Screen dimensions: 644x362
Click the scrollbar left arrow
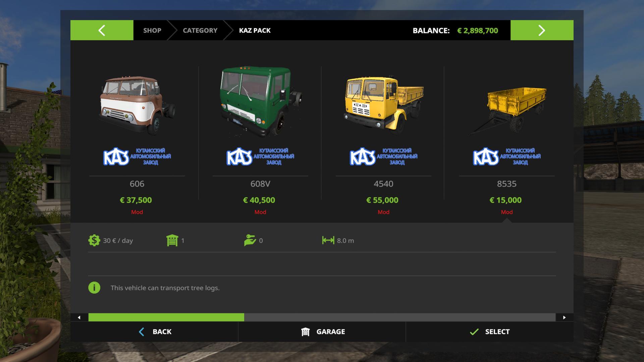(x=79, y=317)
